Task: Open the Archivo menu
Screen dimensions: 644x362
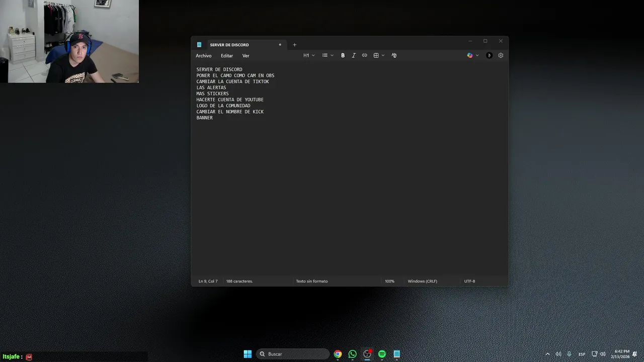Action: [204, 56]
